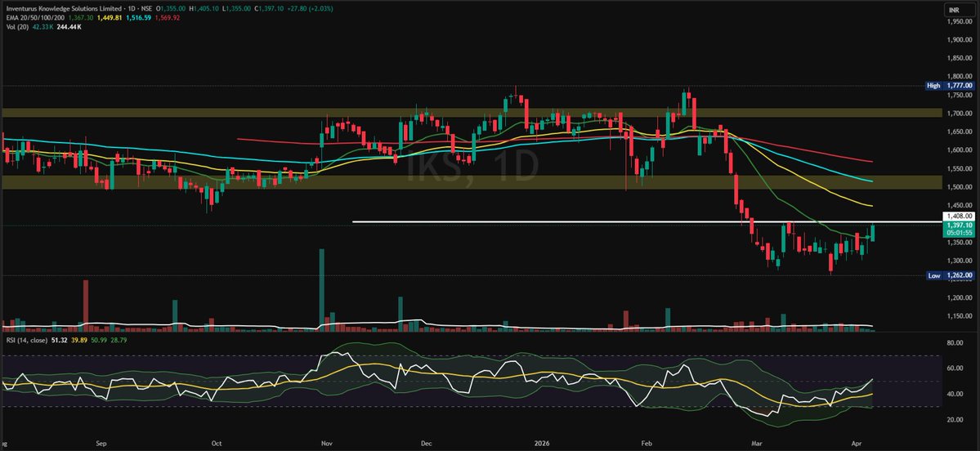Click the 1,408.00 horizontal line price label

tap(960, 217)
